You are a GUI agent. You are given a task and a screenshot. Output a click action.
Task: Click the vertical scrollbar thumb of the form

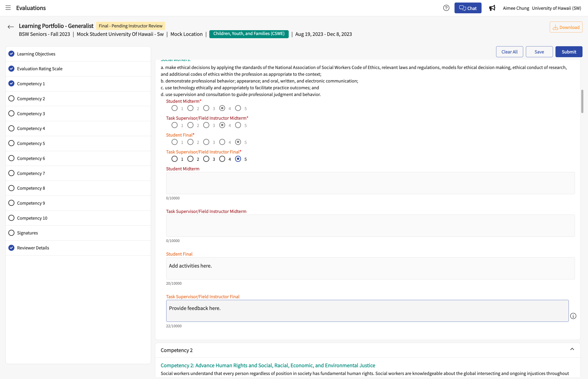coord(582,101)
